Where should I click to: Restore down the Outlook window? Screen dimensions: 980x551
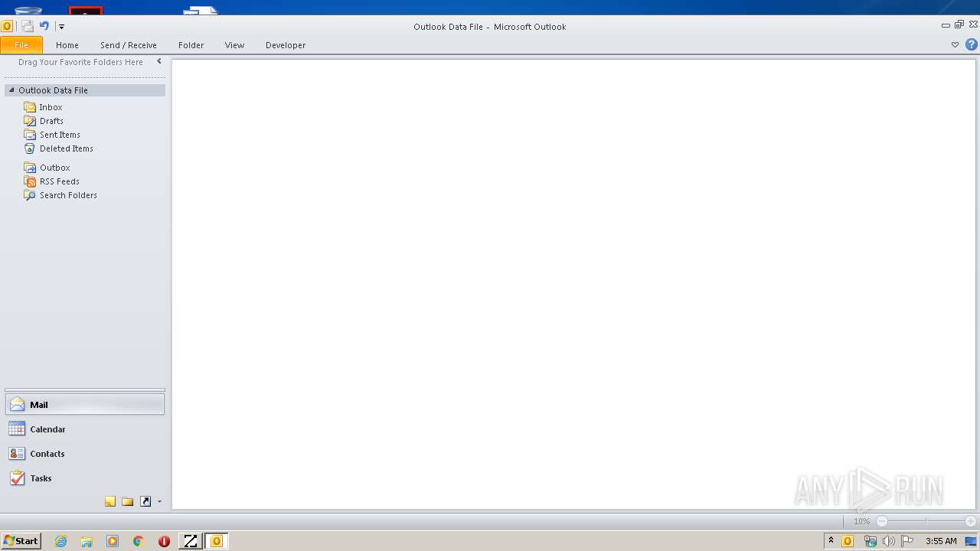959,24
